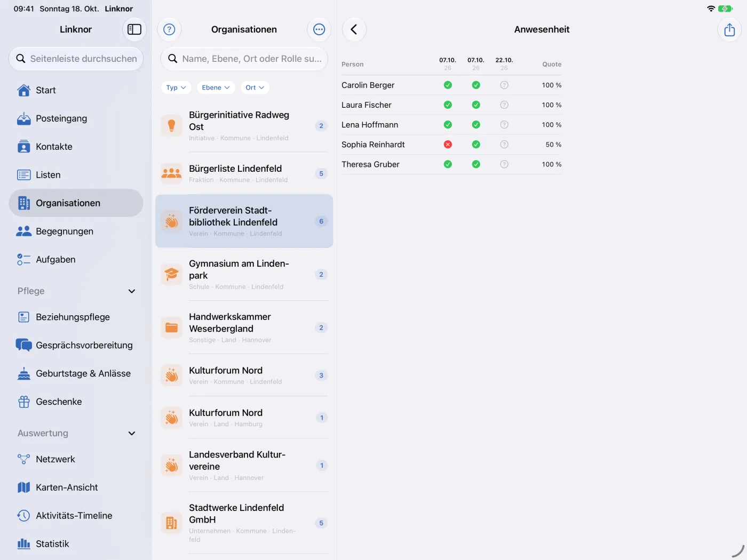
Task: Open Gesprächsvorbereitung
Action: click(x=76, y=346)
